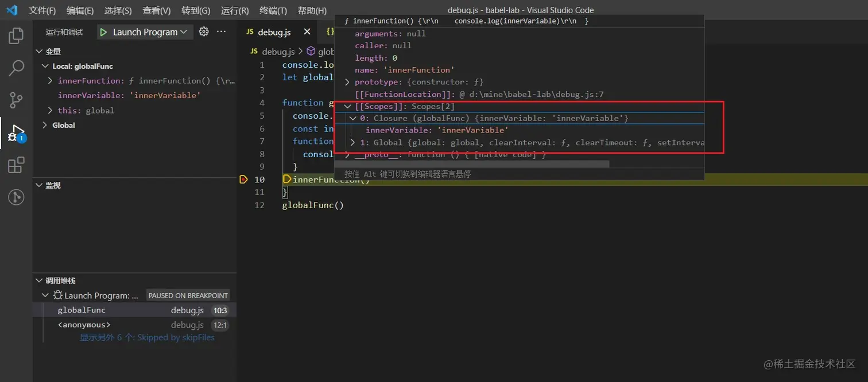The width and height of the screenshot is (868, 382).
Task: Open the Source Control view
Action: click(16, 100)
